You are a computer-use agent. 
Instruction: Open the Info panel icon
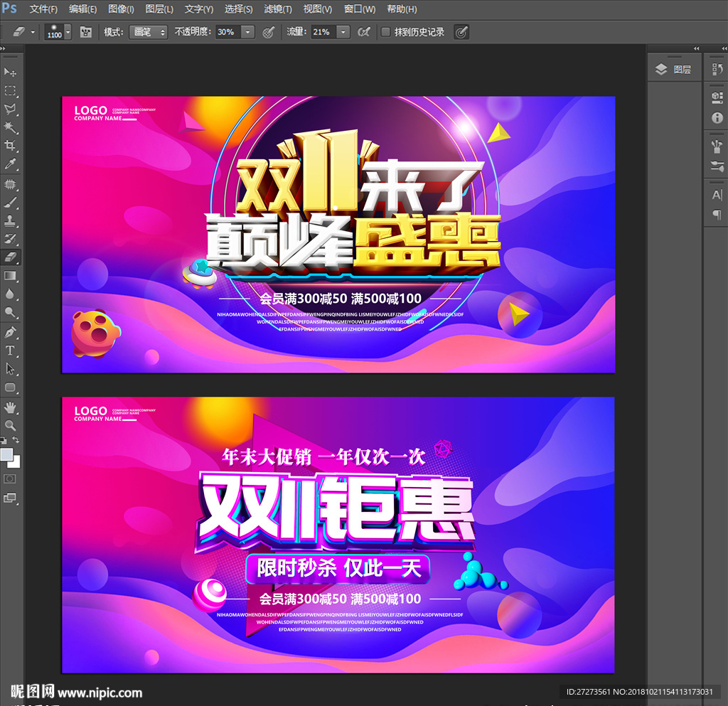716,117
